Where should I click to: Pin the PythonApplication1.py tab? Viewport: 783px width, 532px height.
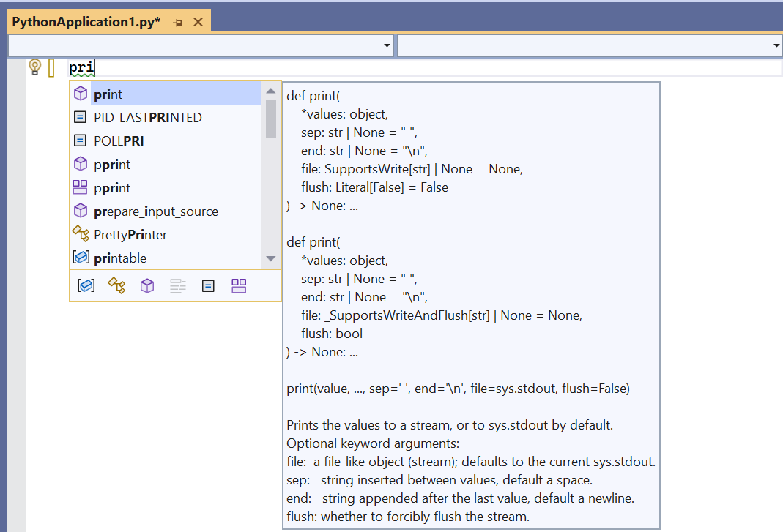tap(177, 23)
